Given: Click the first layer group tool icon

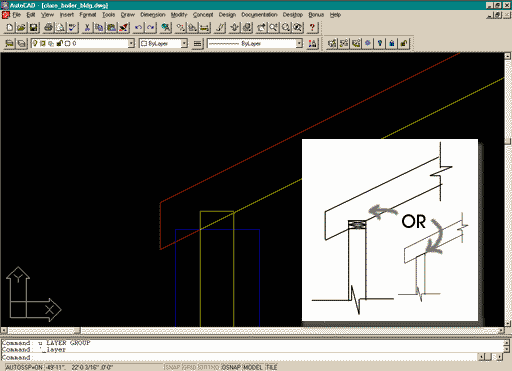Looking at the screenshot, I should (x=332, y=43).
